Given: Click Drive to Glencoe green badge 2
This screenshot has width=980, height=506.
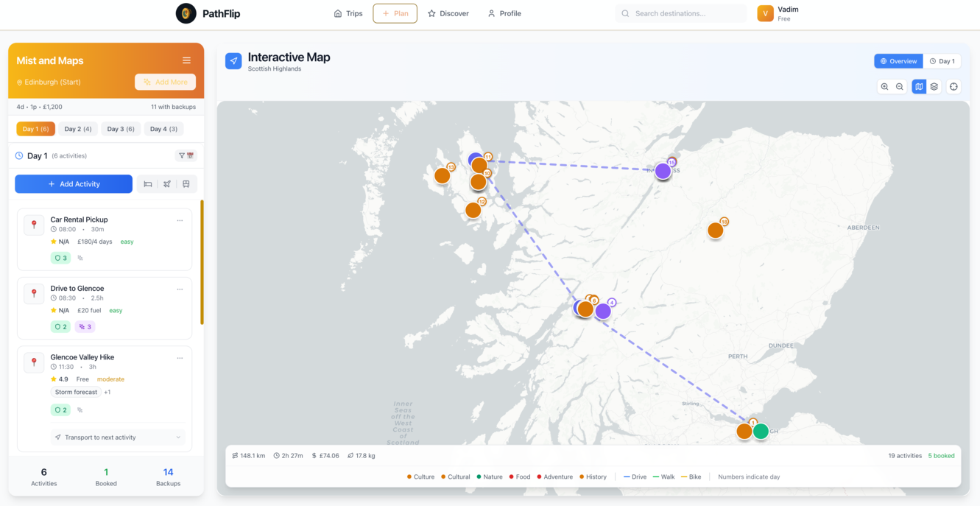Looking at the screenshot, I should [60, 326].
